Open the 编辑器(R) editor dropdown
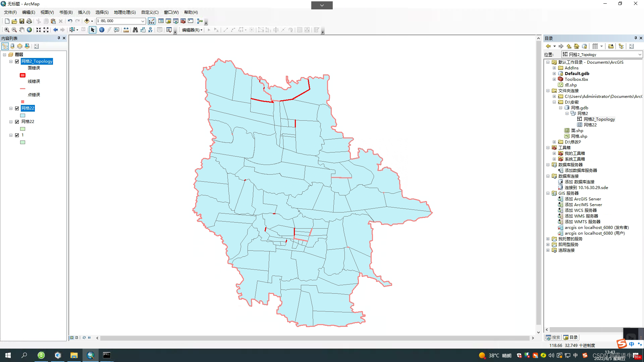This screenshot has height=362, width=644. pos(192,30)
